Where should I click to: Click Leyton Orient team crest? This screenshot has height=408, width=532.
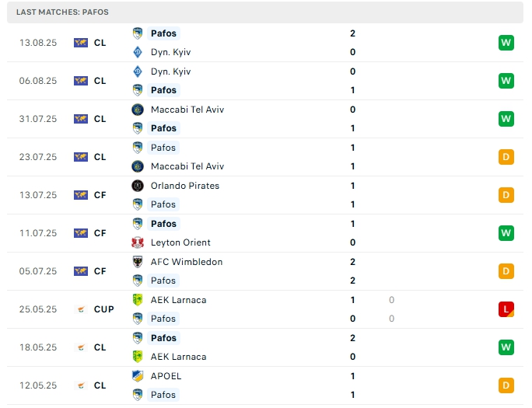tap(138, 242)
